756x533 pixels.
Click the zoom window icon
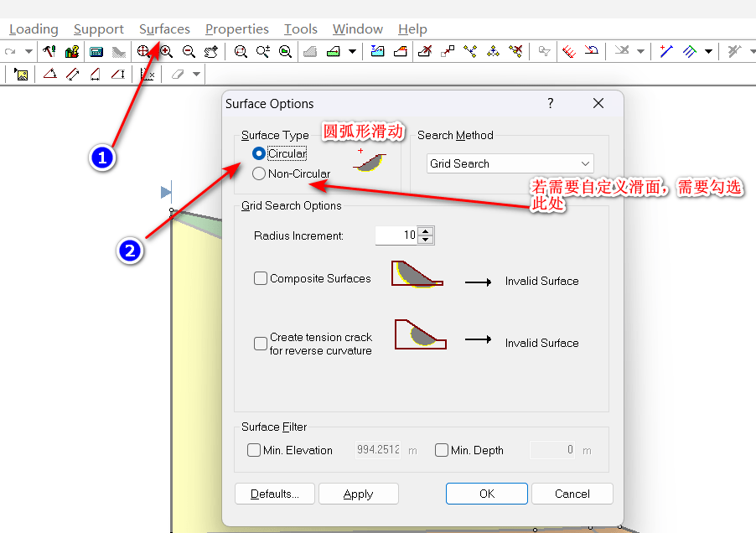click(x=241, y=51)
